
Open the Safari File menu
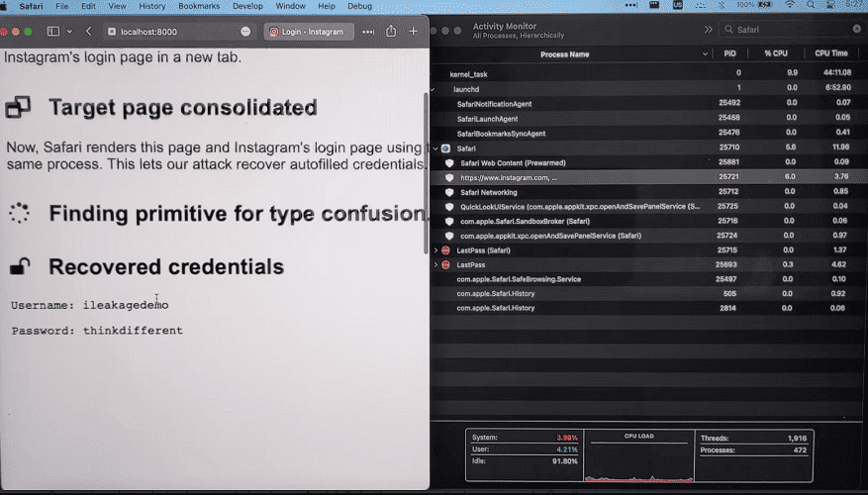coord(62,6)
